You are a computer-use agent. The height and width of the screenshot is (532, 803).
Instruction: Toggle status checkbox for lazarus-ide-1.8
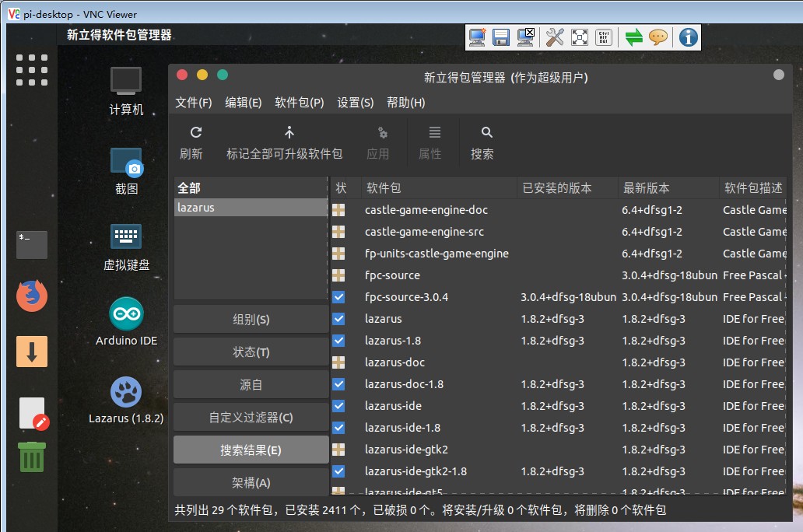pyautogui.click(x=338, y=428)
